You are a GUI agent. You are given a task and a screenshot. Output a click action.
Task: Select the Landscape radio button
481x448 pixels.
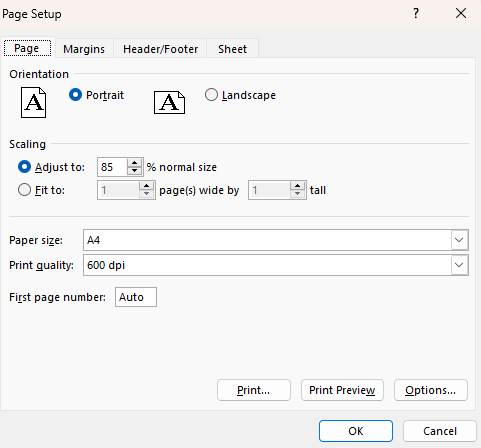[211, 95]
